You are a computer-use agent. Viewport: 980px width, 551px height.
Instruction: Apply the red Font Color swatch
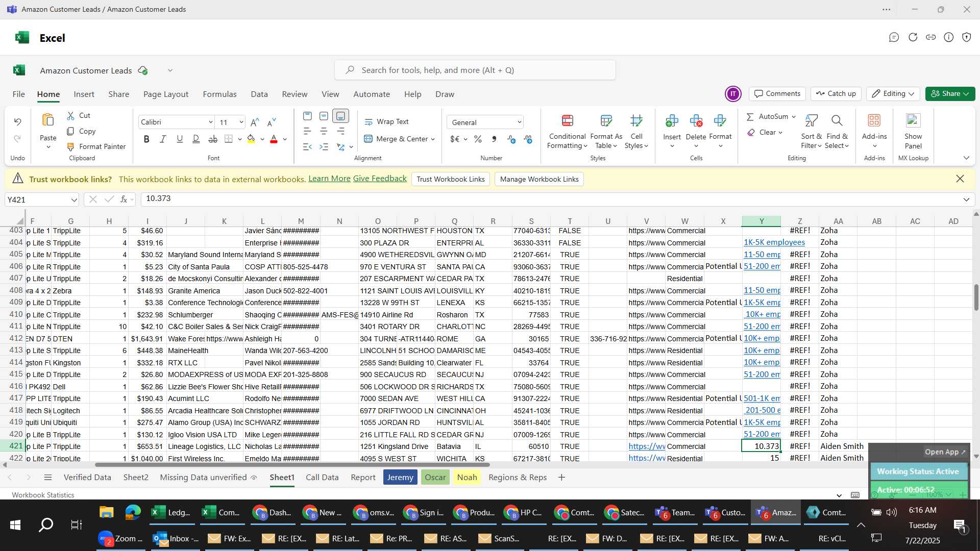[274, 139]
